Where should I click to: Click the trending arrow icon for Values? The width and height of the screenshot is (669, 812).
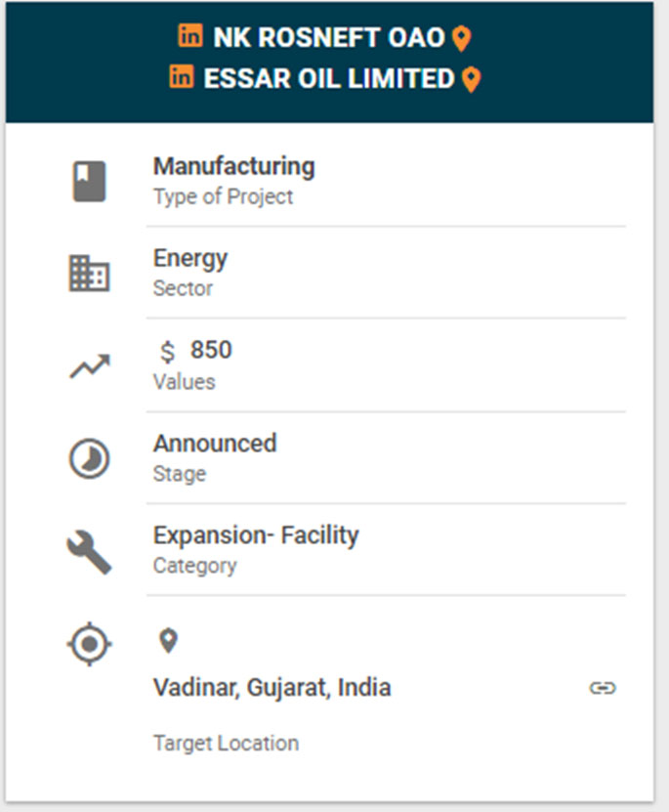[x=90, y=366]
